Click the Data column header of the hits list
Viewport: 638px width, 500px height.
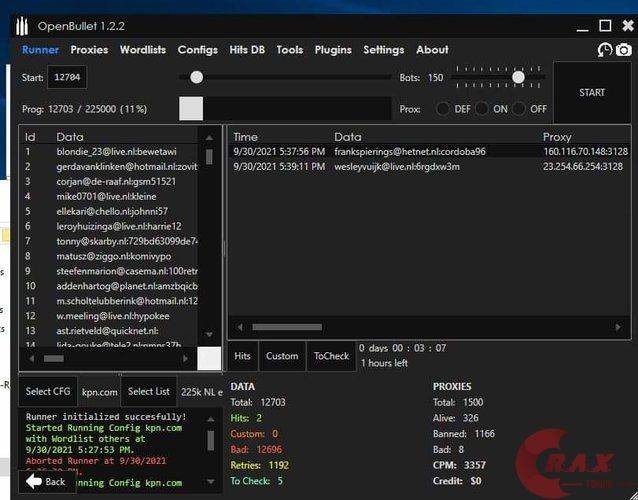[348, 137]
